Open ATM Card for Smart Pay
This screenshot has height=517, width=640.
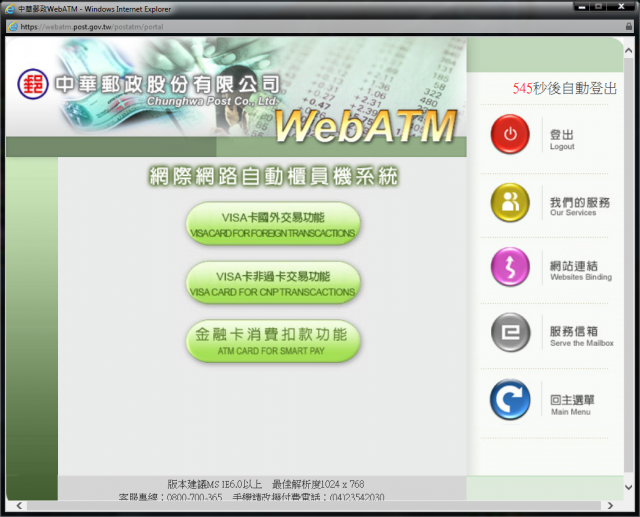tap(273, 342)
